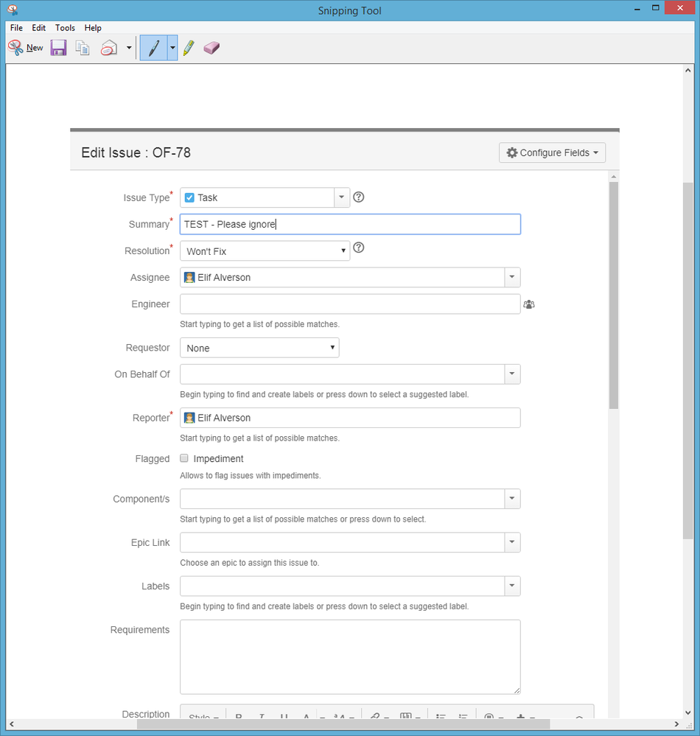700x736 pixels.
Task: Click the scroll up arrow inside the dialog
Action: [x=614, y=177]
